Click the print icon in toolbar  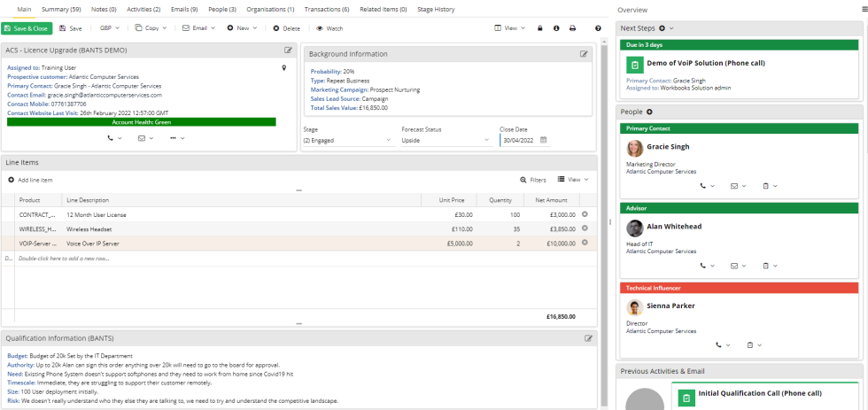tap(572, 28)
